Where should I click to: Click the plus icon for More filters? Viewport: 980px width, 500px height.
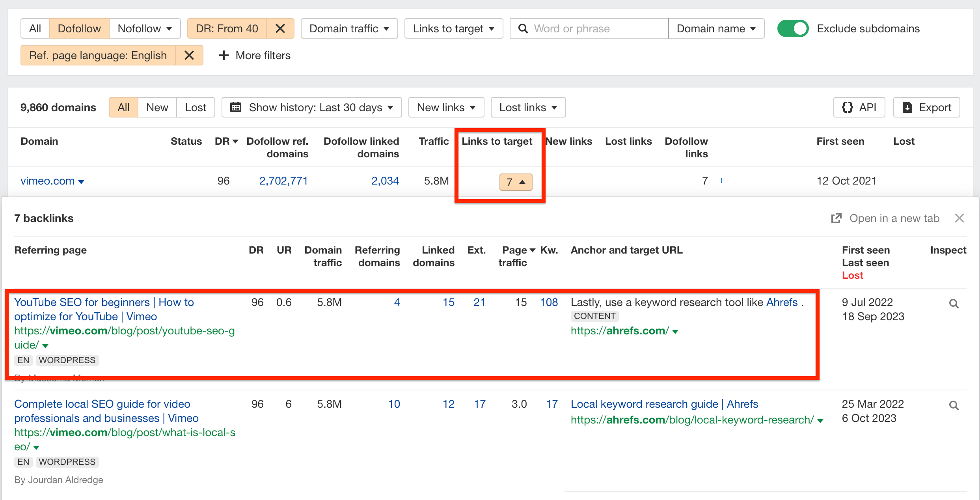coord(224,55)
